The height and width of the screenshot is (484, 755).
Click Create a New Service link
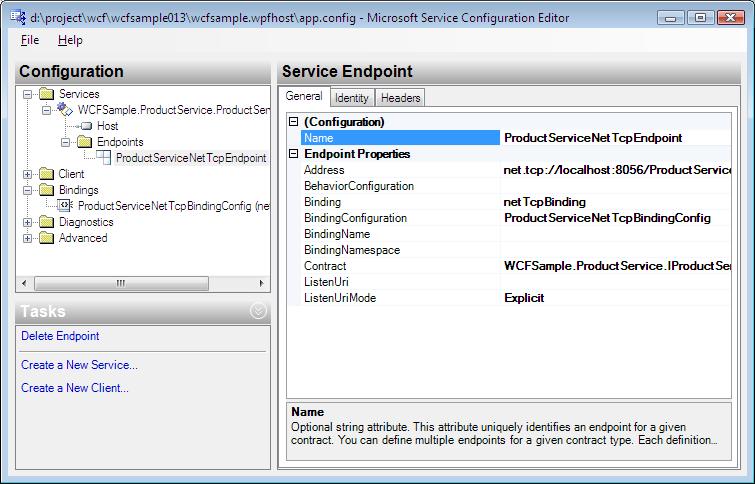(x=79, y=365)
